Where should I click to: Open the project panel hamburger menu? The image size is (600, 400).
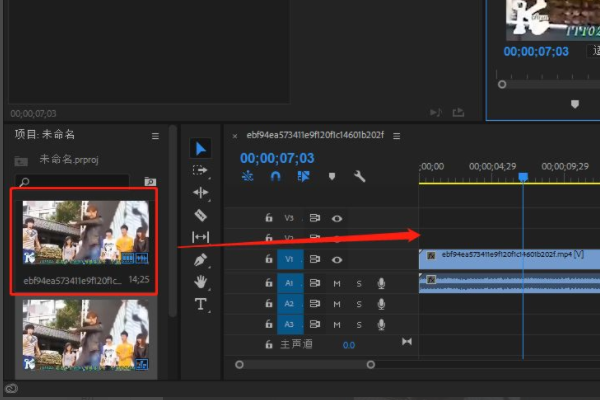click(x=155, y=135)
